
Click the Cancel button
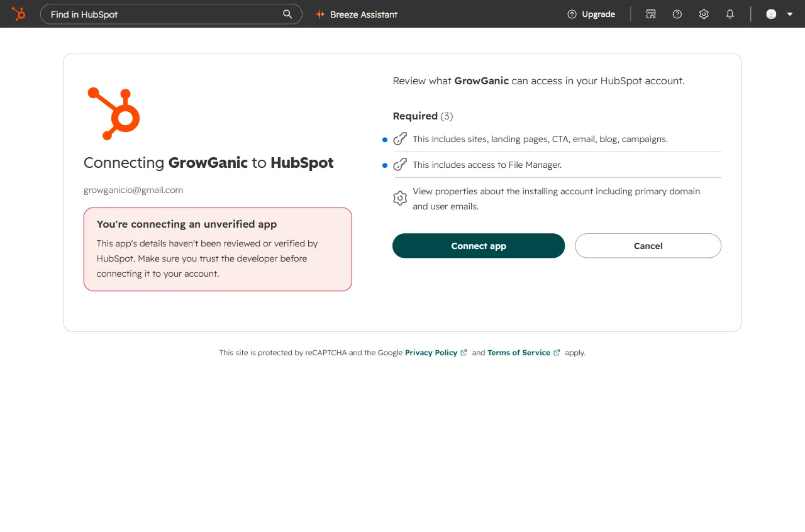pos(648,246)
